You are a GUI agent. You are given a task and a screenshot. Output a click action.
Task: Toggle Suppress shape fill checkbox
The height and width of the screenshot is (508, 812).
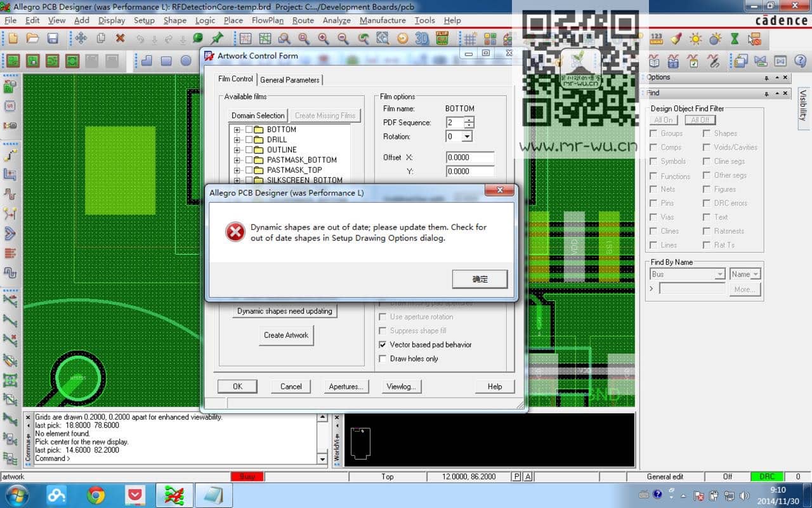(383, 331)
